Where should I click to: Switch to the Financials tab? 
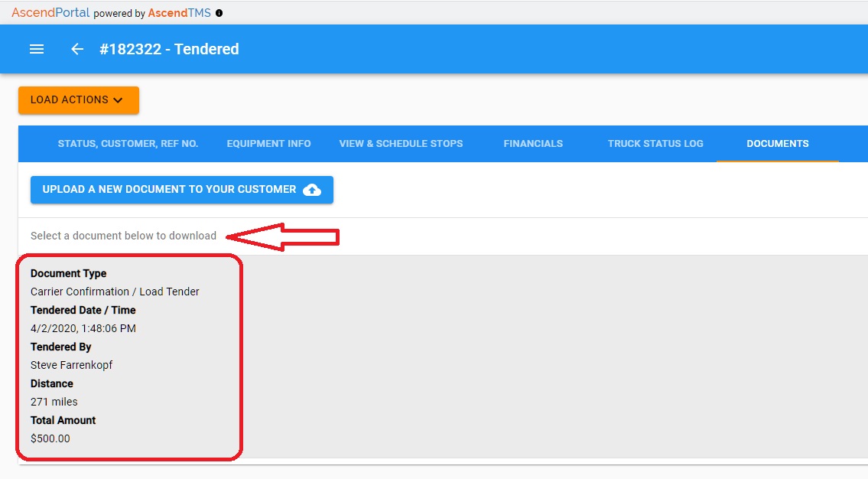tap(533, 143)
